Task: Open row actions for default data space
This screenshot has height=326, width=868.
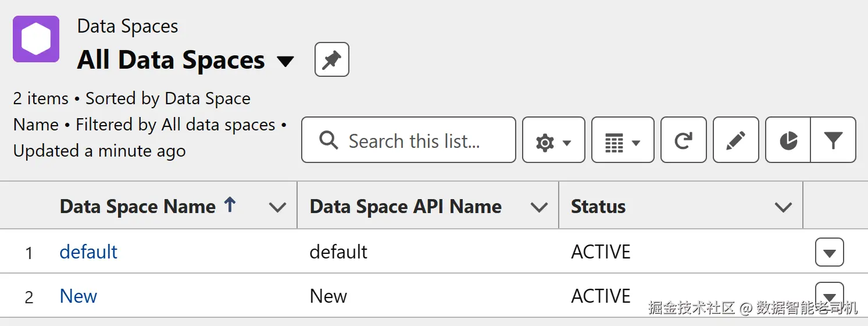Action: coord(829,253)
